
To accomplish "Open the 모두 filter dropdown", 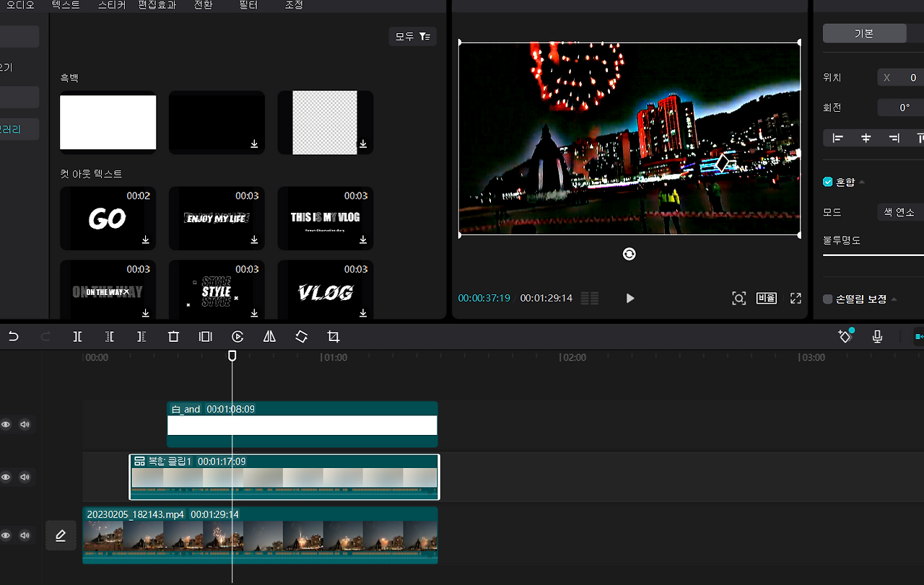I will 412,36.
